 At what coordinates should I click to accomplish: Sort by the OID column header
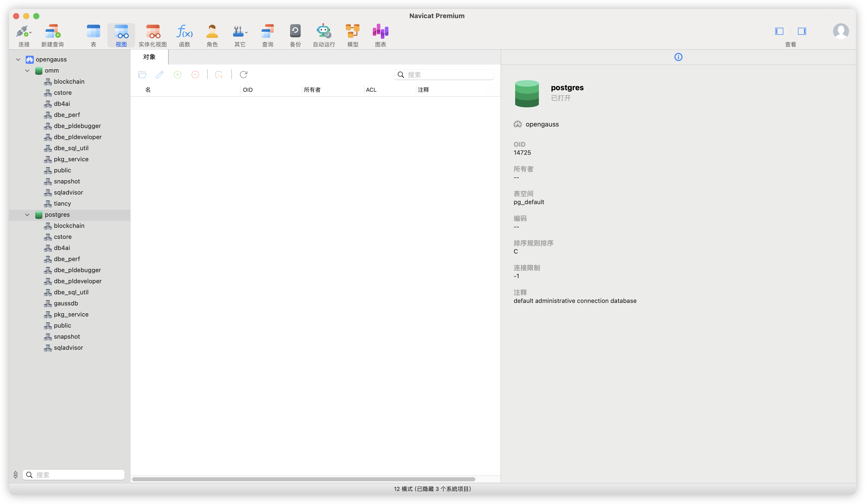click(248, 89)
